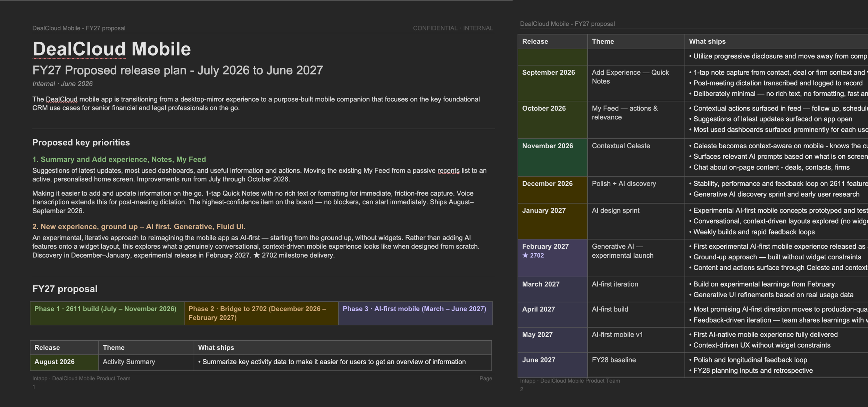Click the 'FY27 proposal' section heading

(65, 289)
